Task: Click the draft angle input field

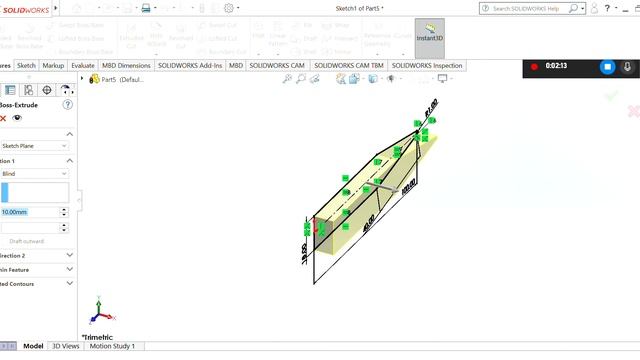Action: coord(30,228)
